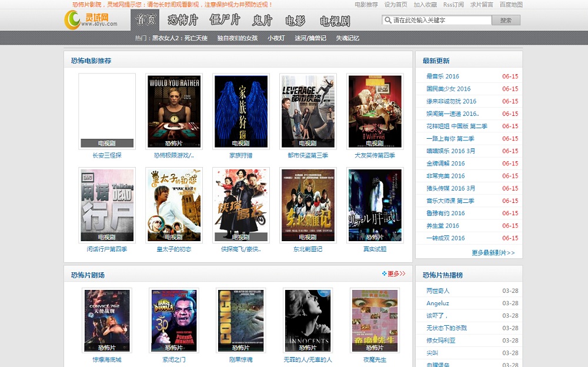
Task: Open the Congo 刚果惊魂 poster
Action: pyautogui.click(x=240, y=321)
